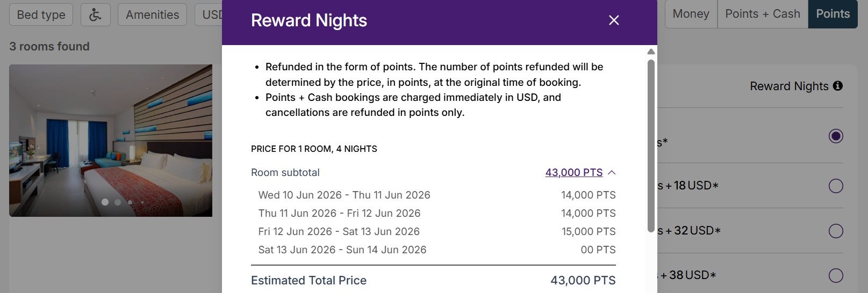The height and width of the screenshot is (293, 868).
Task: Select the 32 USD radio option
Action: pos(836,231)
